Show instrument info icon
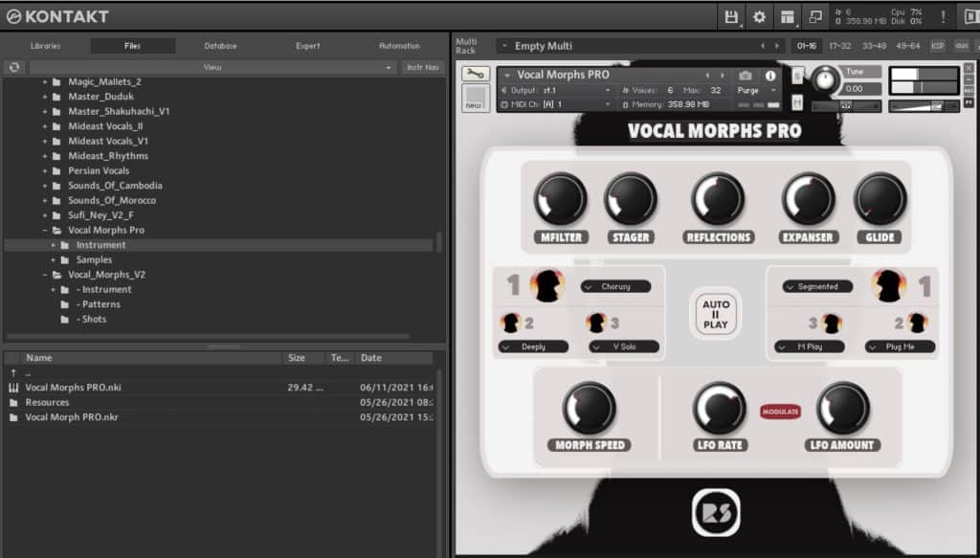Image resolution: width=980 pixels, height=558 pixels. tap(770, 75)
